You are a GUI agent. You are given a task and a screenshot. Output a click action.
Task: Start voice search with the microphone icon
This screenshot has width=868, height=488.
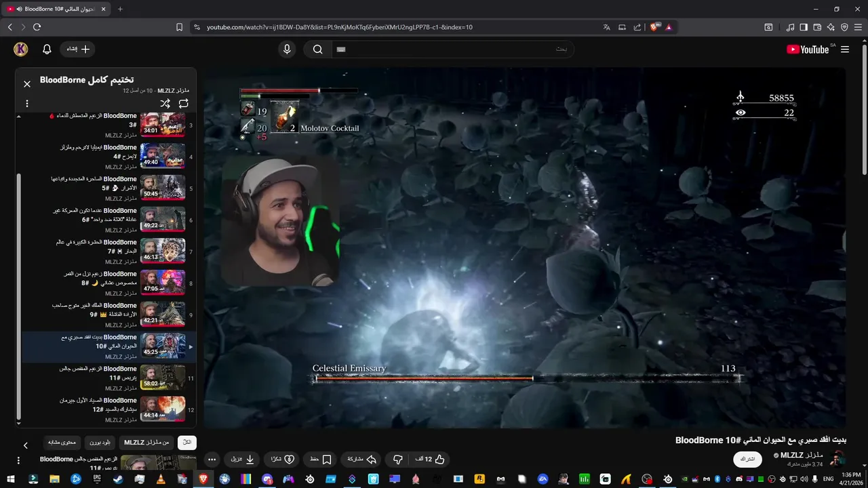point(287,49)
